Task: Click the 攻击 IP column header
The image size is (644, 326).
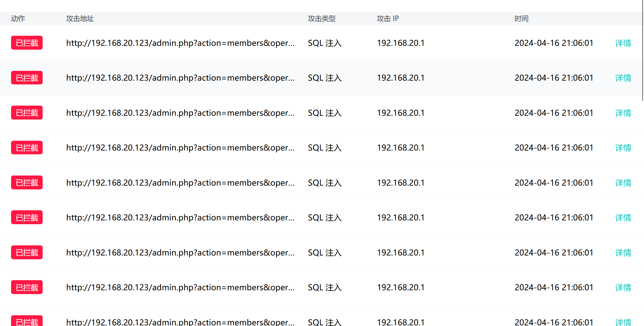Action: click(388, 19)
